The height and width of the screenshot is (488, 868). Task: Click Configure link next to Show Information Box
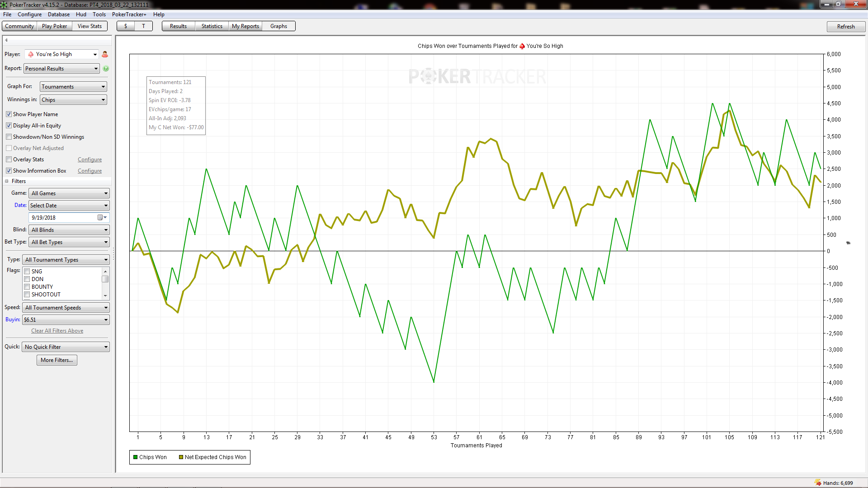tap(90, 171)
